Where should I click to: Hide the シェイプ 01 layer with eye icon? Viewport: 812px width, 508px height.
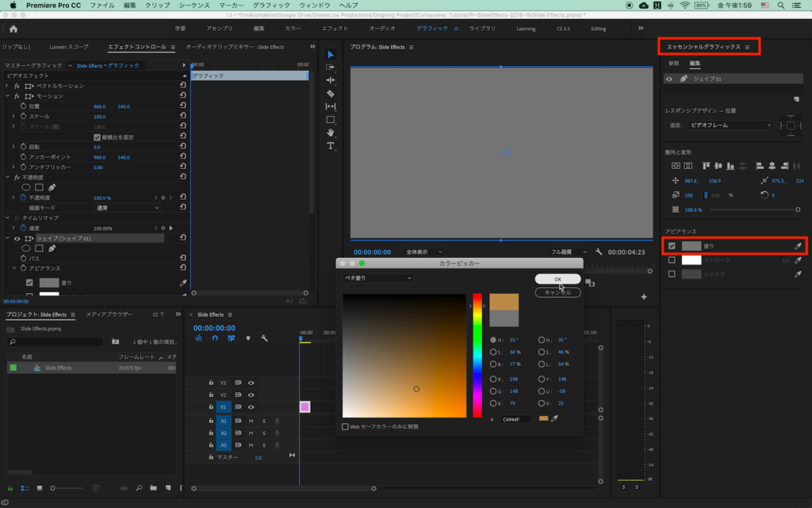coord(669,79)
